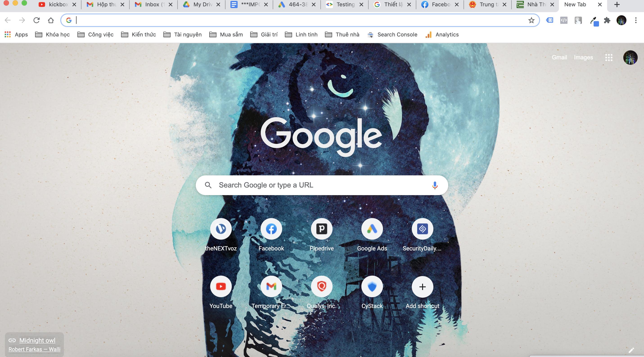Customize this page with the pencil icon
The height and width of the screenshot is (357, 644).
tap(631, 350)
